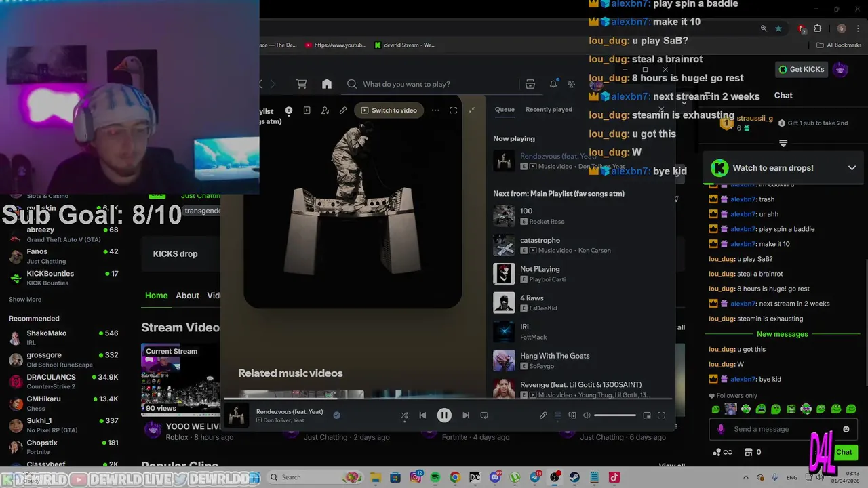
Task: Open lyrics microphone icon in Spotify bar
Action: tap(543, 415)
